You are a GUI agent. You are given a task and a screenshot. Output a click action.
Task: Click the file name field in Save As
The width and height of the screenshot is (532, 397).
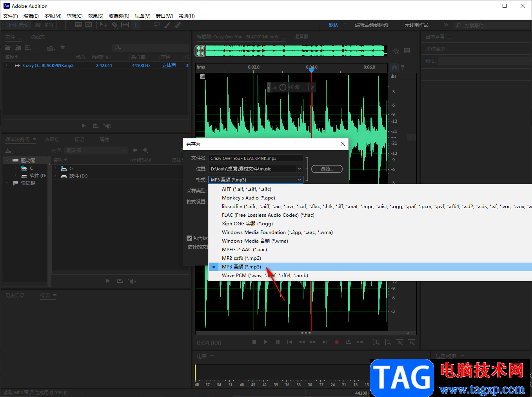[255, 158]
